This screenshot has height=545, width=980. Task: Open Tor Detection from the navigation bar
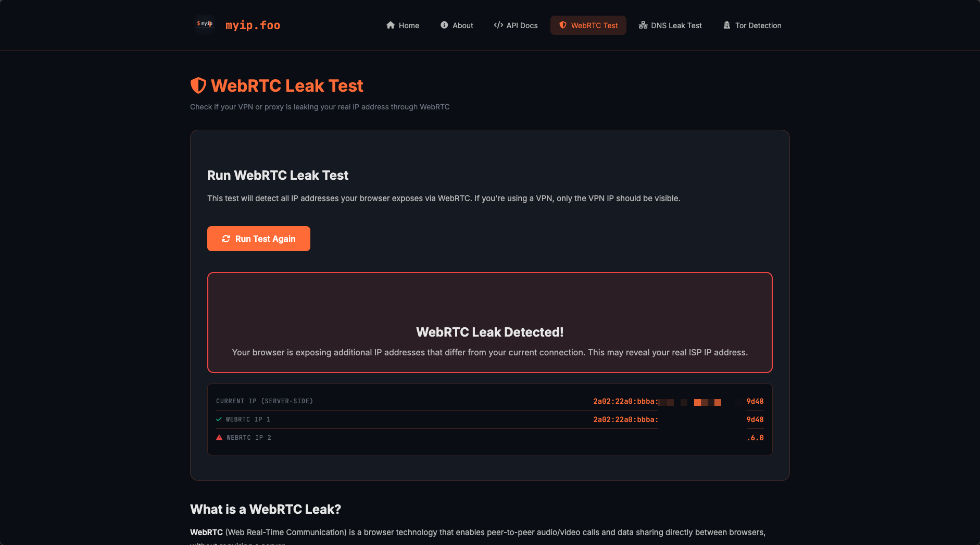[752, 25]
